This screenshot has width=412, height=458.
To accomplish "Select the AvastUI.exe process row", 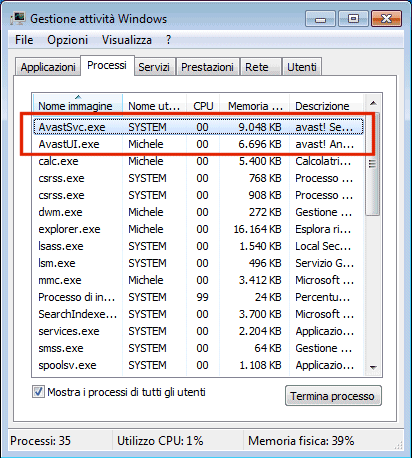I will coord(198,144).
